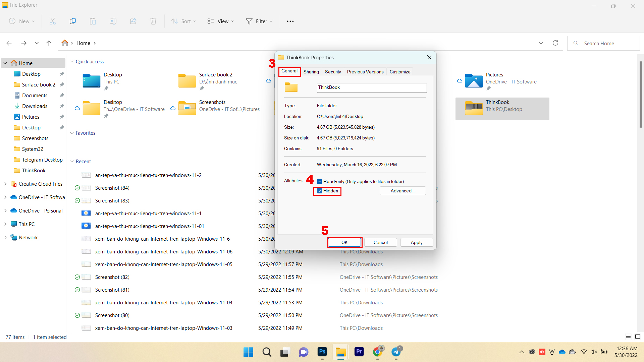Click the Paste clipboard icon
The width and height of the screenshot is (644, 362).
93,21
